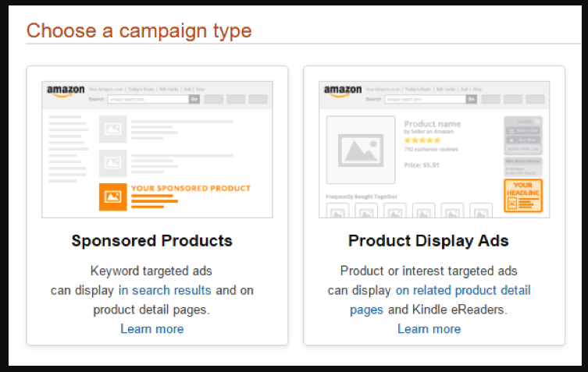Click Learn more under Sponsored Products
The height and width of the screenshot is (372, 588).
point(152,328)
